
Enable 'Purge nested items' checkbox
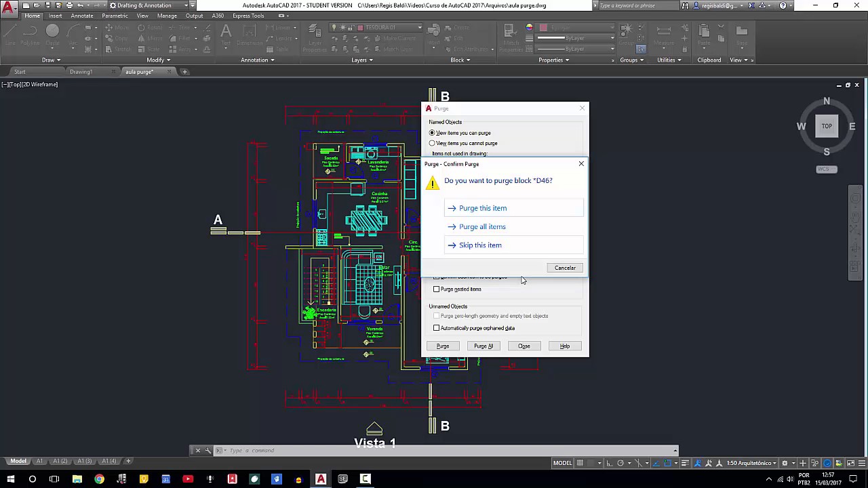click(x=437, y=289)
